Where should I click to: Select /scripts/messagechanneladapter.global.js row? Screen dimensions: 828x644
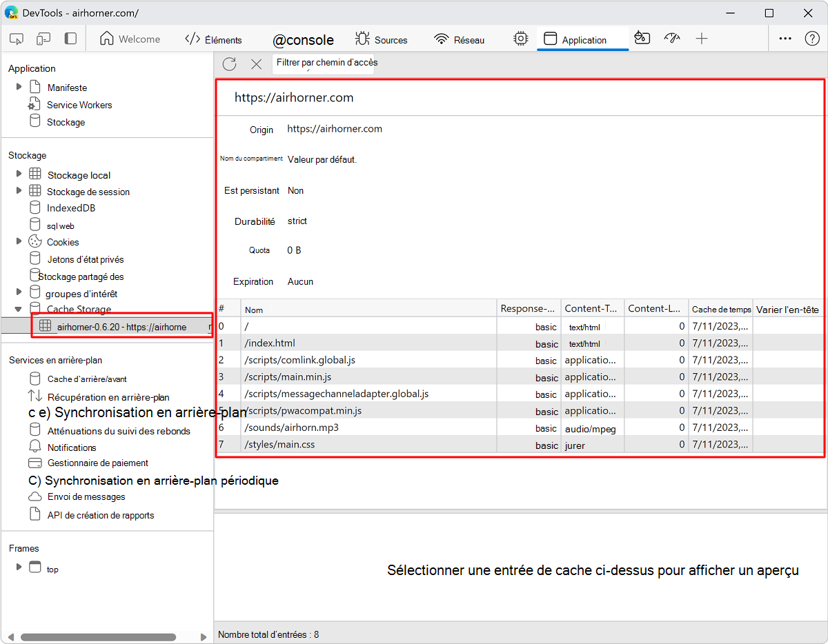coord(519,394)
